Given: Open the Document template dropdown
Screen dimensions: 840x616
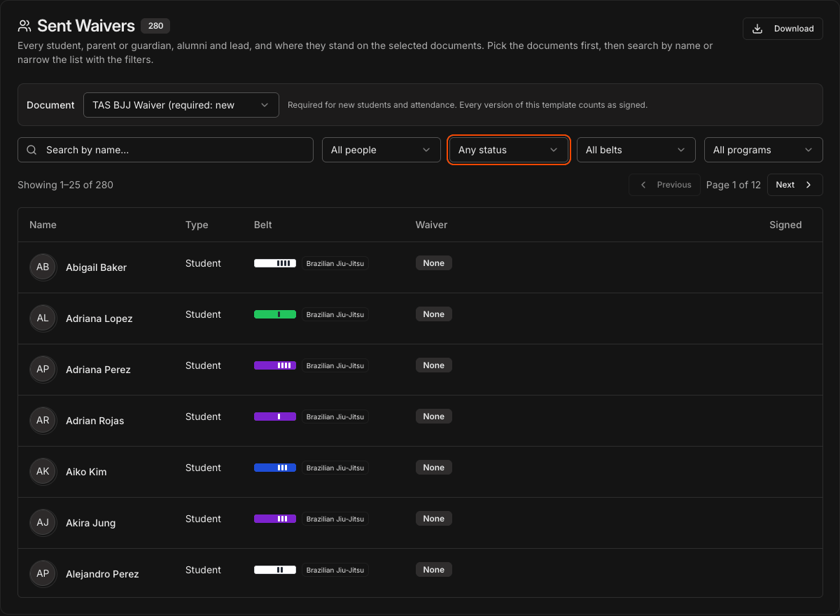Looking at the screenshot, I should click(x=181, y=105).
